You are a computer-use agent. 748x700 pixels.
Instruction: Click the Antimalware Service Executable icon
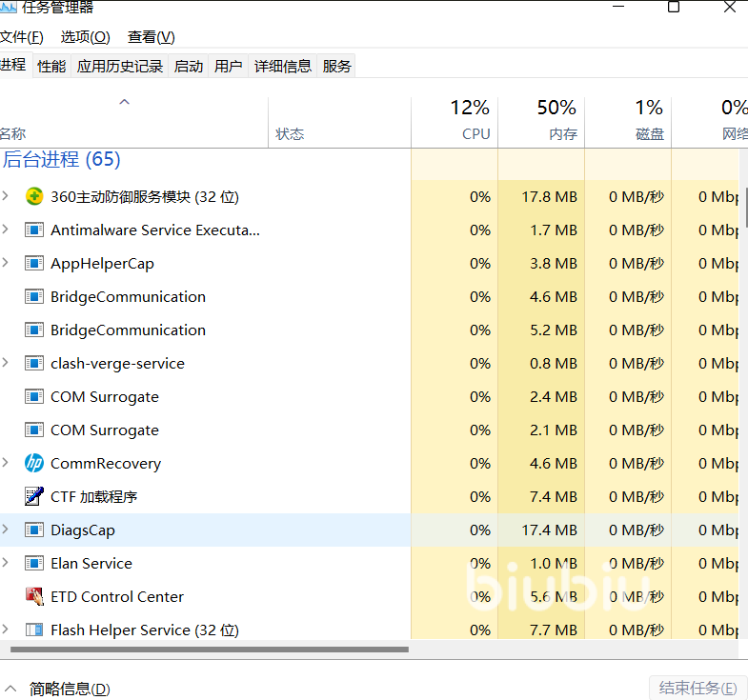34,230
